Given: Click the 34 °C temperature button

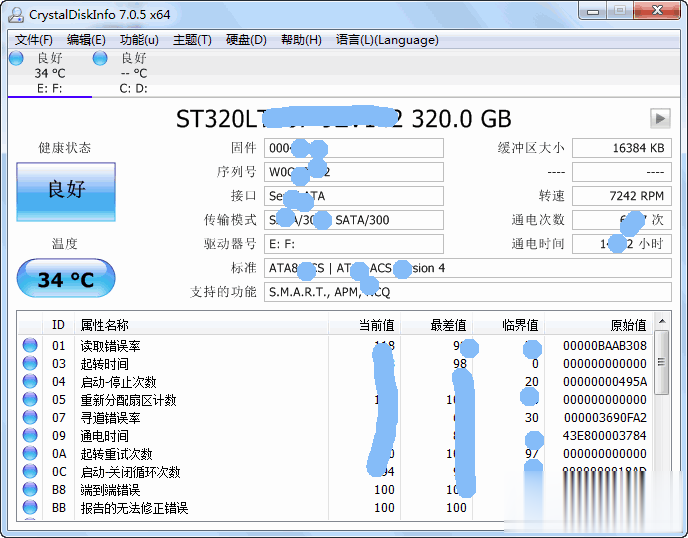Looking at the screenshot, I should tap(66, 279).
